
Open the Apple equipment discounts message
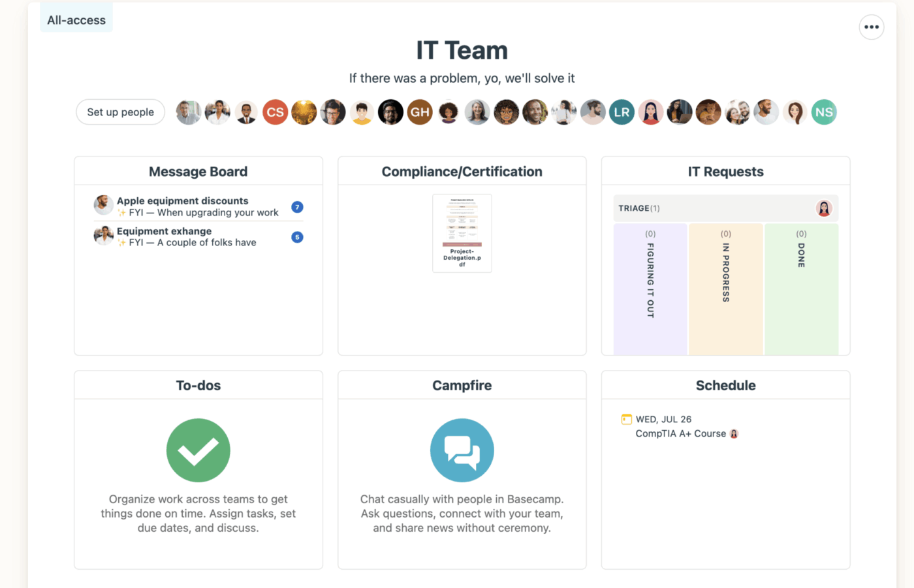click(183, 201)
